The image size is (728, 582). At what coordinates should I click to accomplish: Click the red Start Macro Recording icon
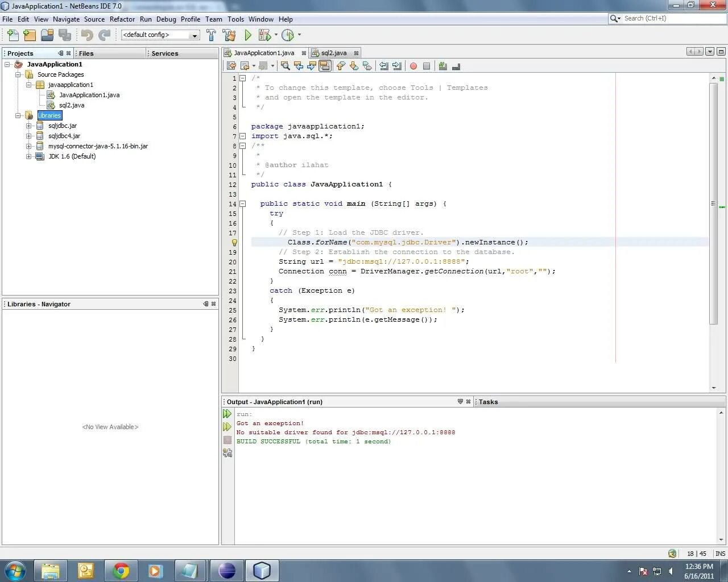413,66
